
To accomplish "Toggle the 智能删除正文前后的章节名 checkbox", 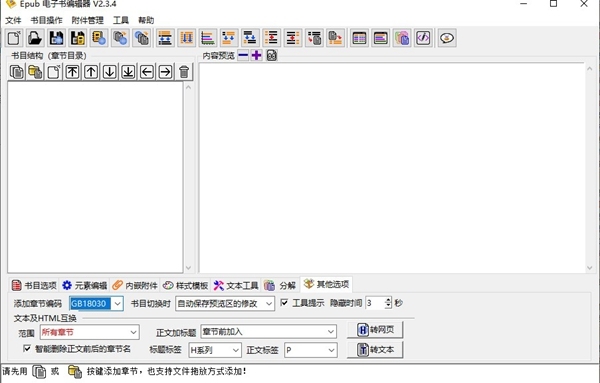I will [27, 349].
